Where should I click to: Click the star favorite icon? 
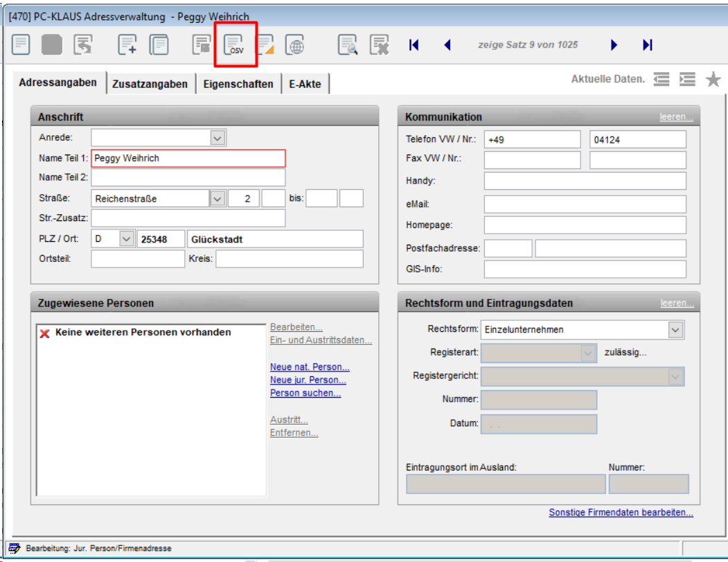click(x=713, y=80)
